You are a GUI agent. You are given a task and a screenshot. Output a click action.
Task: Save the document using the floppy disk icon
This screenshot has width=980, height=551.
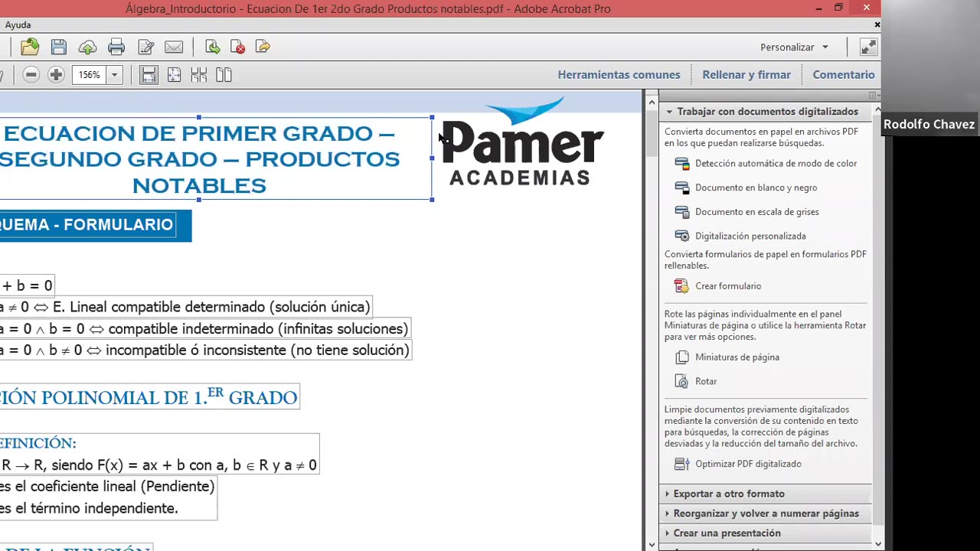tap(59, 47)
